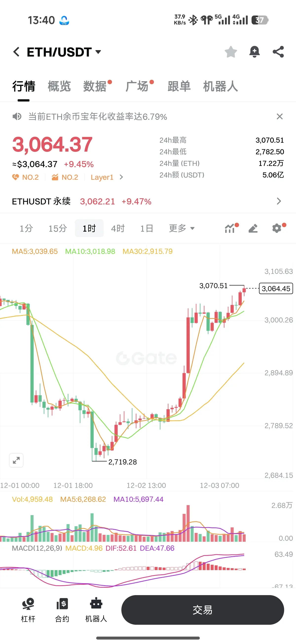Open the 杠杆 margin icon
Viewport: 296px width, 644px height.
pos(28,610)
